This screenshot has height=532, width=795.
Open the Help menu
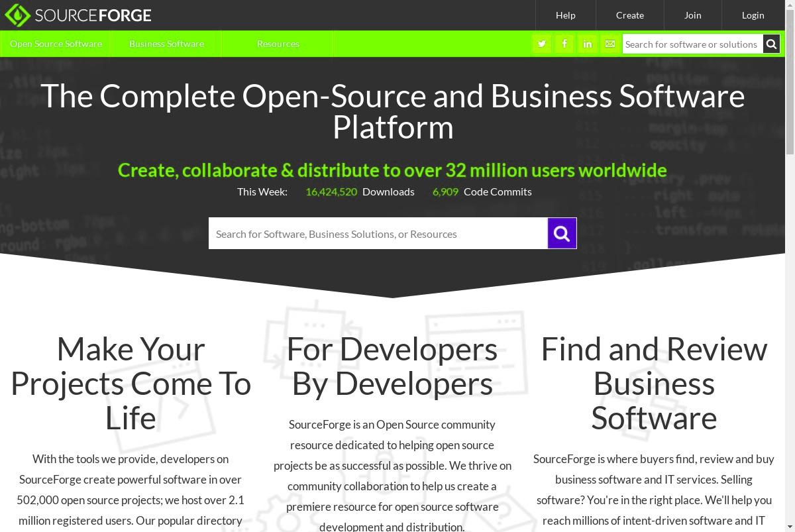pyautogui.click(x=565, y=15)
